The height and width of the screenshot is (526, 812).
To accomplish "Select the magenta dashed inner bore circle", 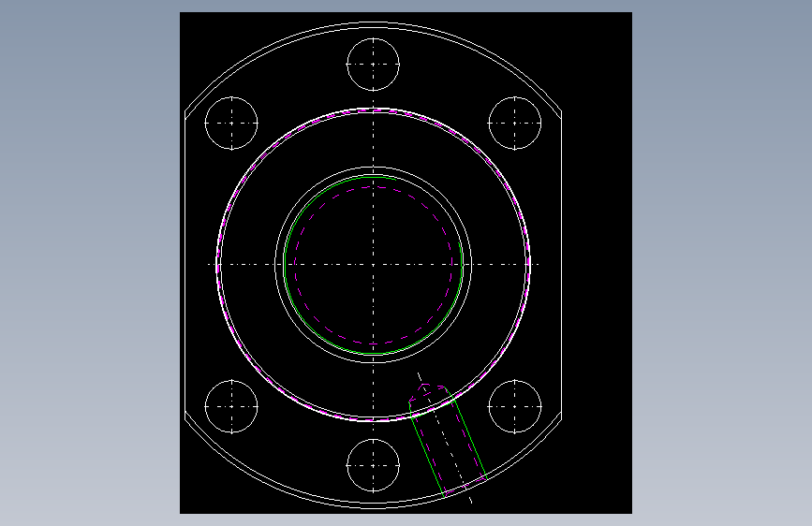I will click(373, 265).
